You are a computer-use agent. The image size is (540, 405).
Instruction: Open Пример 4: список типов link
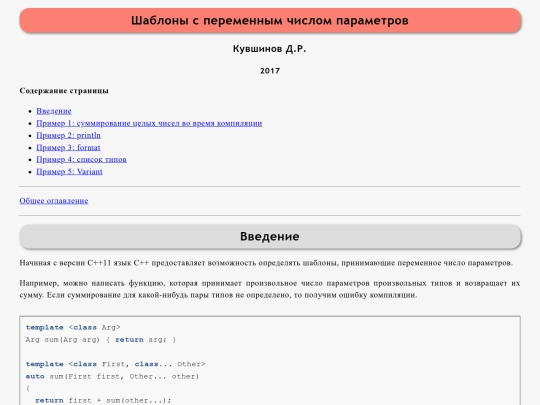click(81, 159)
